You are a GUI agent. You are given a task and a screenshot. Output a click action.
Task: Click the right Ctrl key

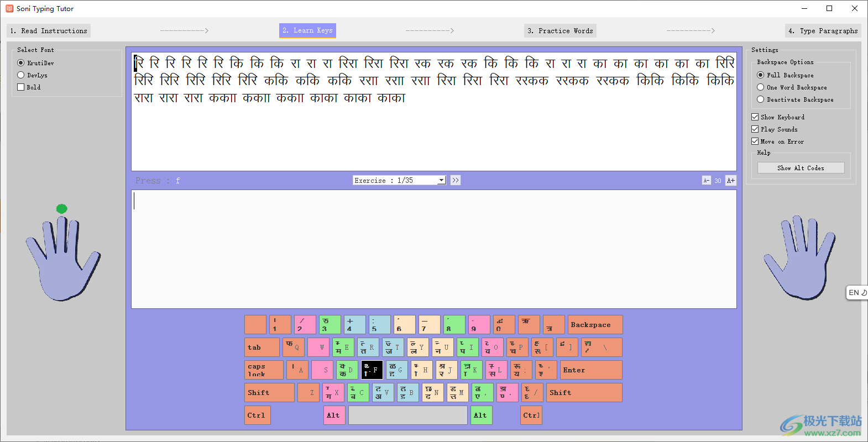[531, 415]
